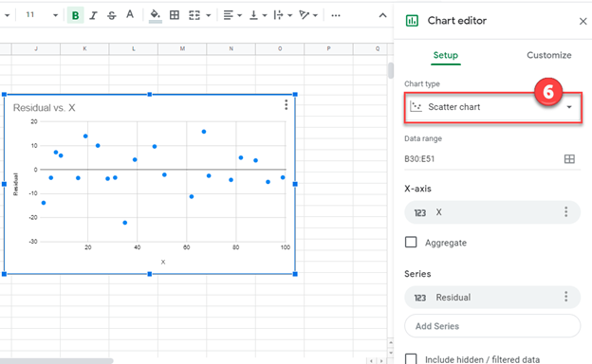Toggle Include hidden / filtered data checkbox
592x364 pixels.
click(411, 359)
